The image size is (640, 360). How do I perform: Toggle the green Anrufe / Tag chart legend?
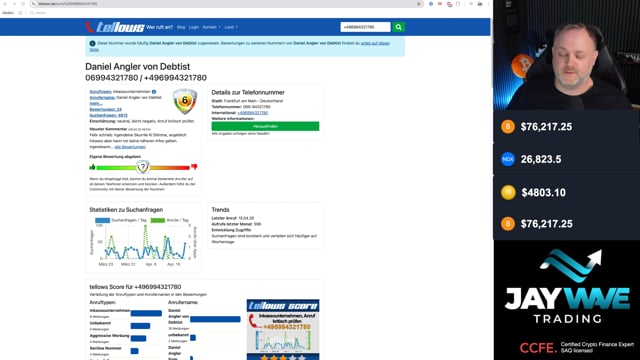coord(169,220)
